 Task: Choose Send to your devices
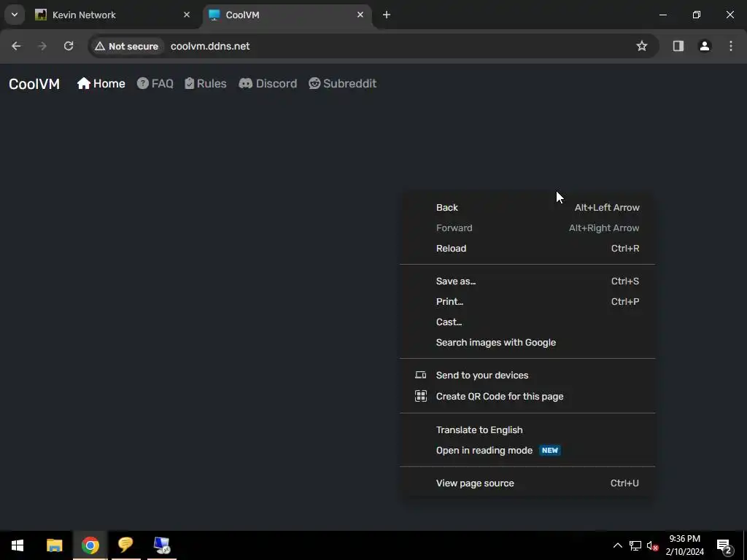[527, 376]
